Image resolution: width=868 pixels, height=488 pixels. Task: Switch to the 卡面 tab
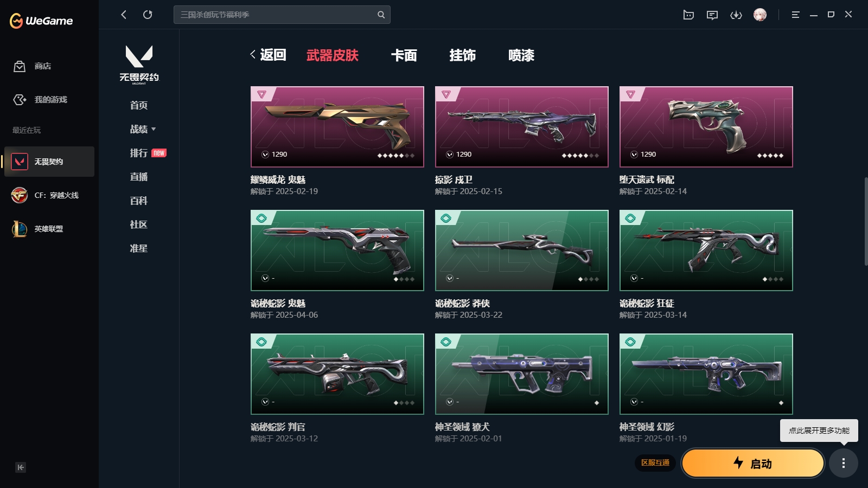(404, 55)
